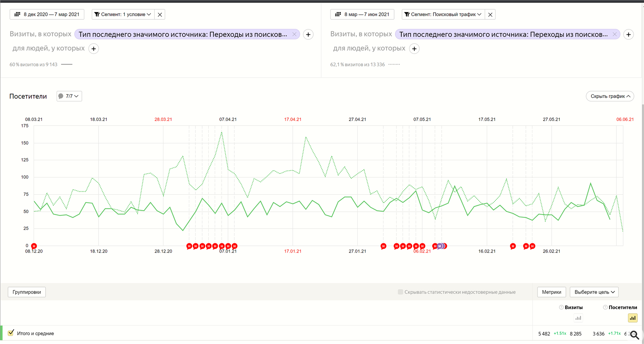
Task: Show the Визиты metric on the chart
Action: tap(578, 318)
